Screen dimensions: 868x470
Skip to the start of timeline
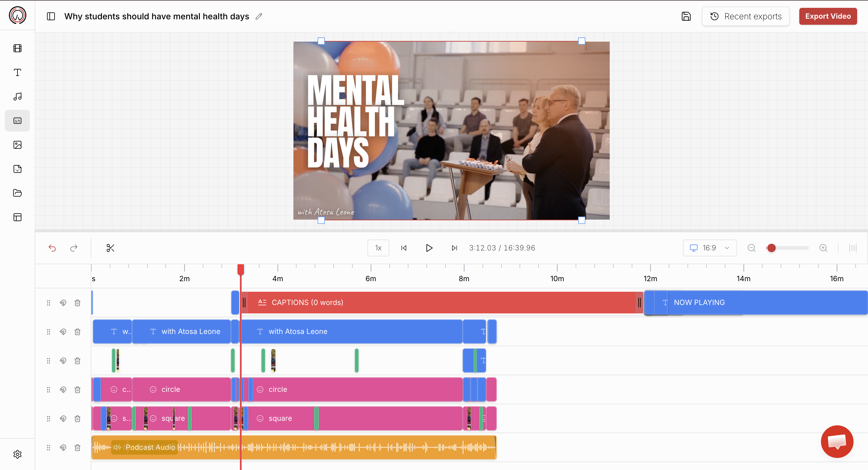click(404, 248)
